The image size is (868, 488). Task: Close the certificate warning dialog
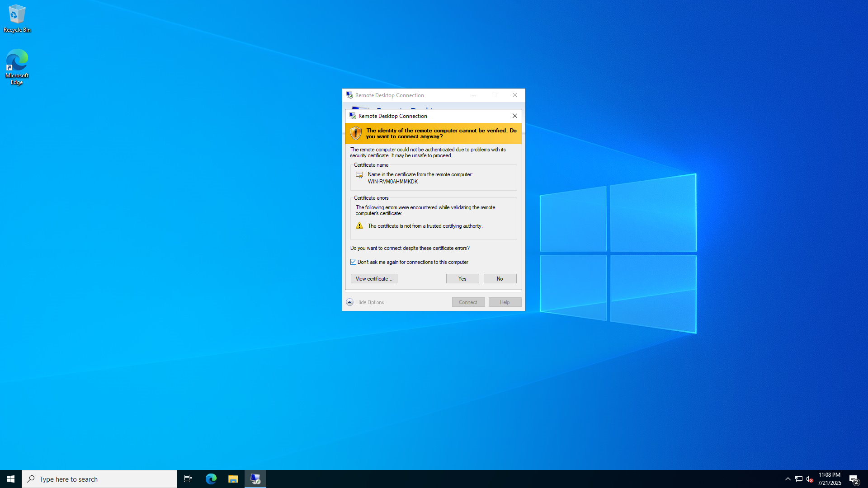pos(514,116)
